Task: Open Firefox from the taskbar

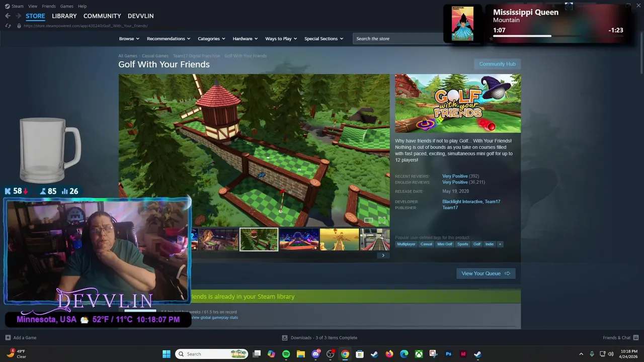Action: 389,354
